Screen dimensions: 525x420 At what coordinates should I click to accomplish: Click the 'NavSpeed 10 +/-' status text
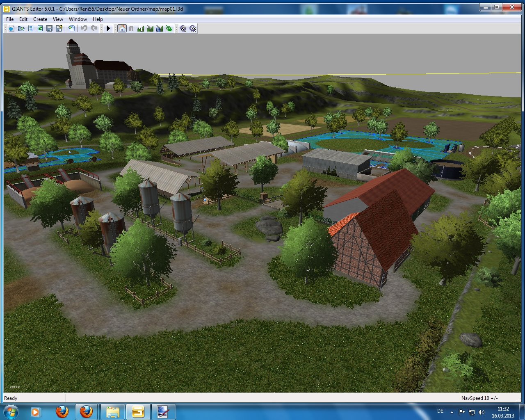coord(479,398)
